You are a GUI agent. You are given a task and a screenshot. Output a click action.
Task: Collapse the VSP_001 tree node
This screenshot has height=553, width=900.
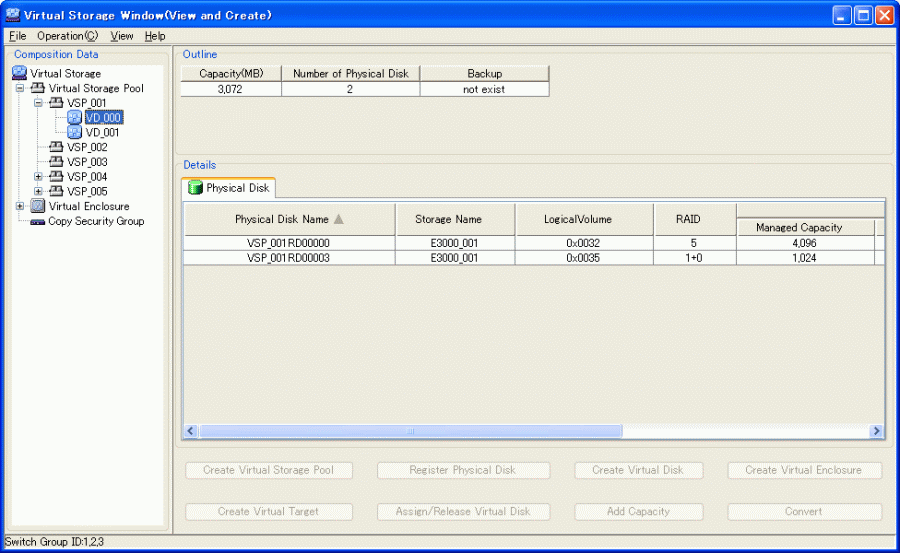pos(38,103)
